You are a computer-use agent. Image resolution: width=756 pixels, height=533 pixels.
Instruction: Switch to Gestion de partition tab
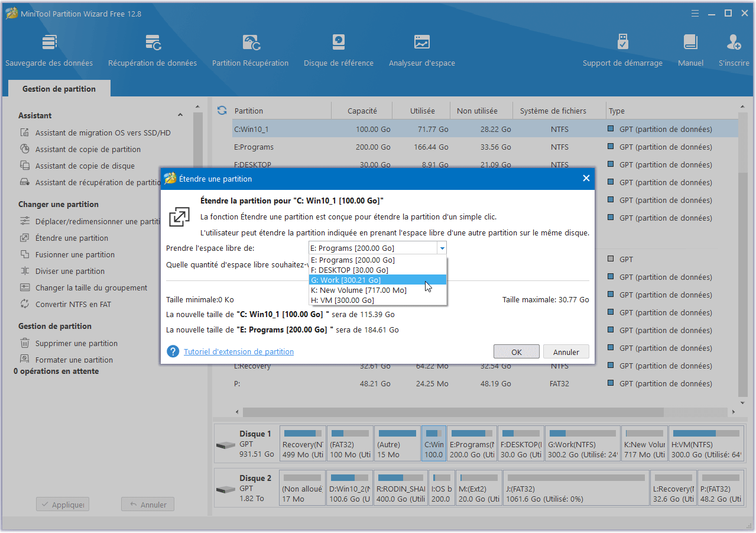[x=59, y=89]
